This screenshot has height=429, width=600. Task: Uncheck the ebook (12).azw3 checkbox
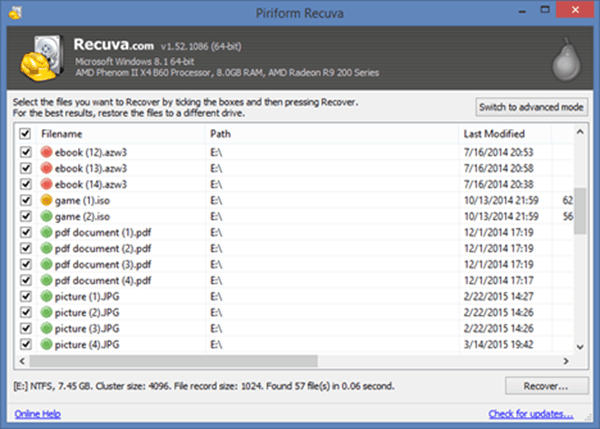click(x=26, y=152)
